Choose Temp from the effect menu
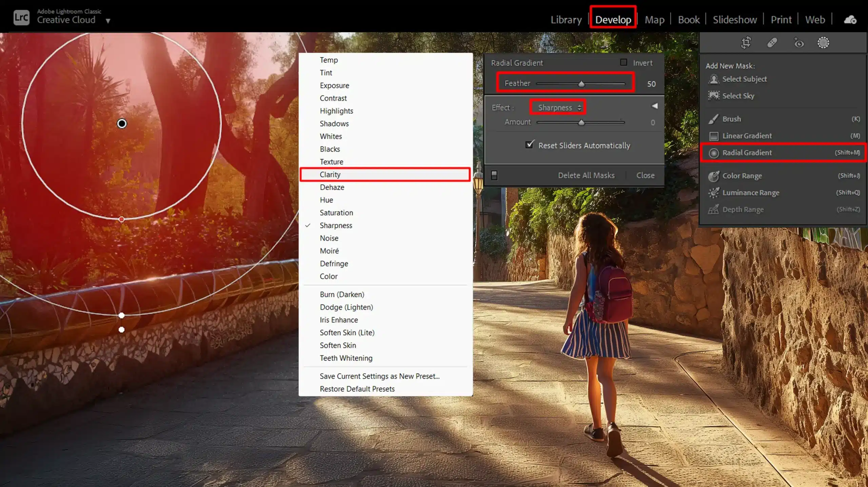868x487 pixels. [386, 60]
